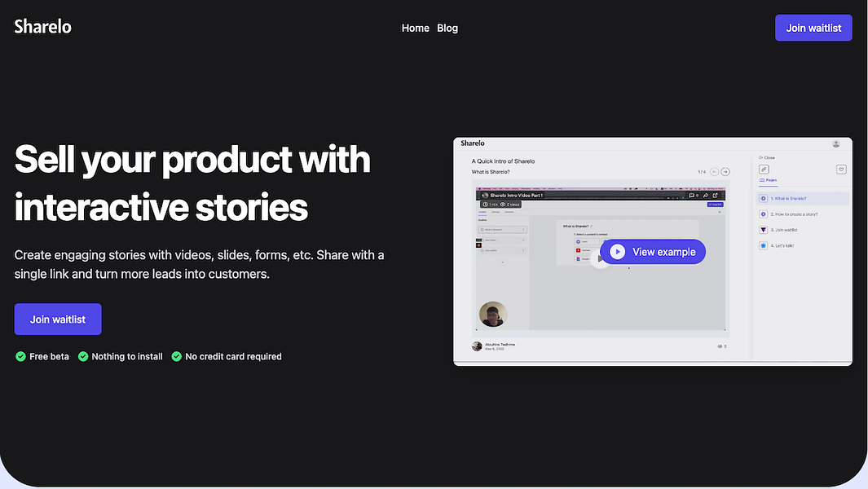Select page 1. What is Sharelo?
The image size is (868, 489).
(x=803, y=198)
